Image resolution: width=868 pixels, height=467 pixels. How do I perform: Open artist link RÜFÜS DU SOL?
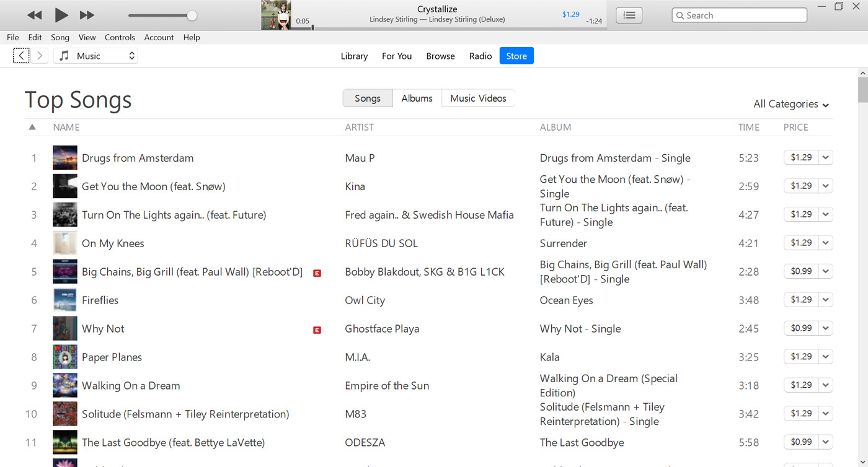[x=381, y=243]
